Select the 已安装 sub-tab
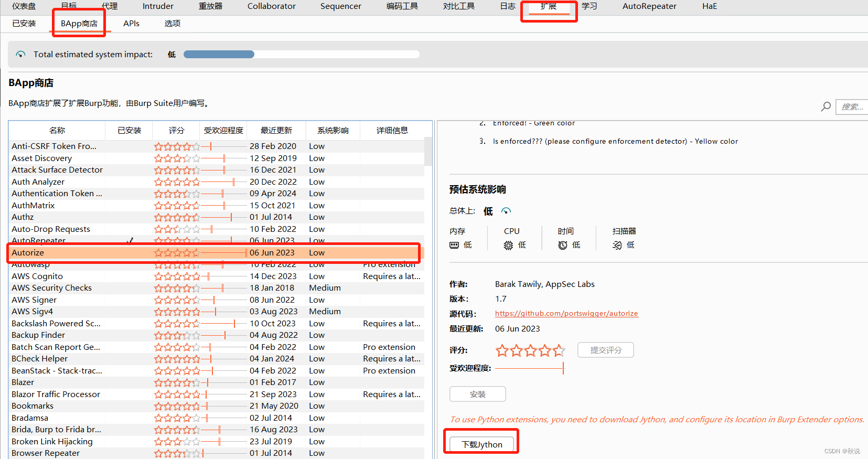The height and width of the screenshot is (459, 868). (x=24, y=24)
